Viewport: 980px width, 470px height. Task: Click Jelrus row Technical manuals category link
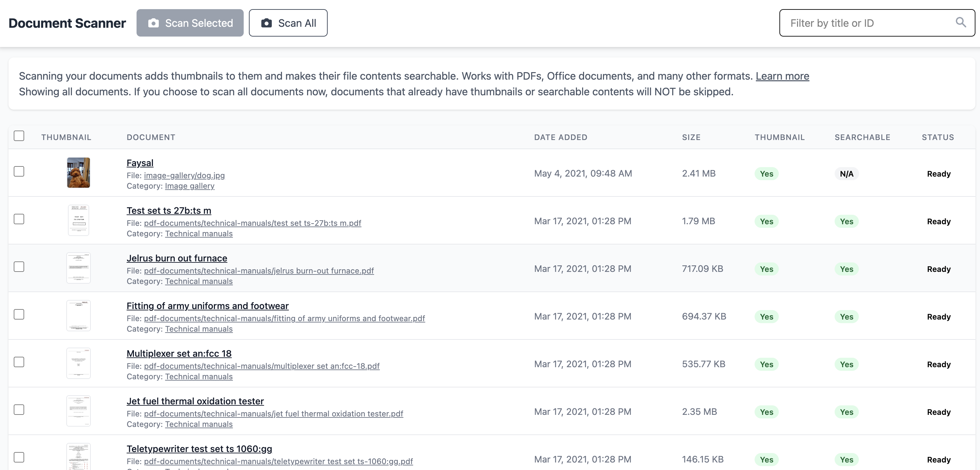(199, 281)
